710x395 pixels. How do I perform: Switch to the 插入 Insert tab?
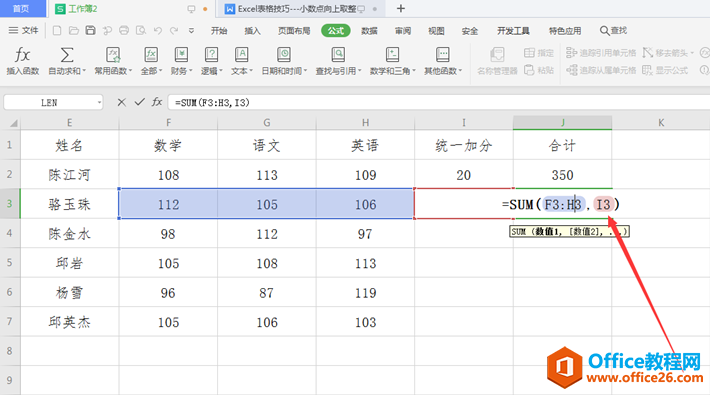(252, 31)
